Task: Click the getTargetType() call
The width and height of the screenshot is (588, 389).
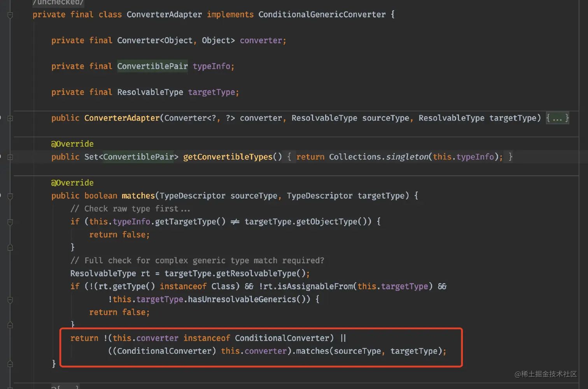Action: point(190,222)
